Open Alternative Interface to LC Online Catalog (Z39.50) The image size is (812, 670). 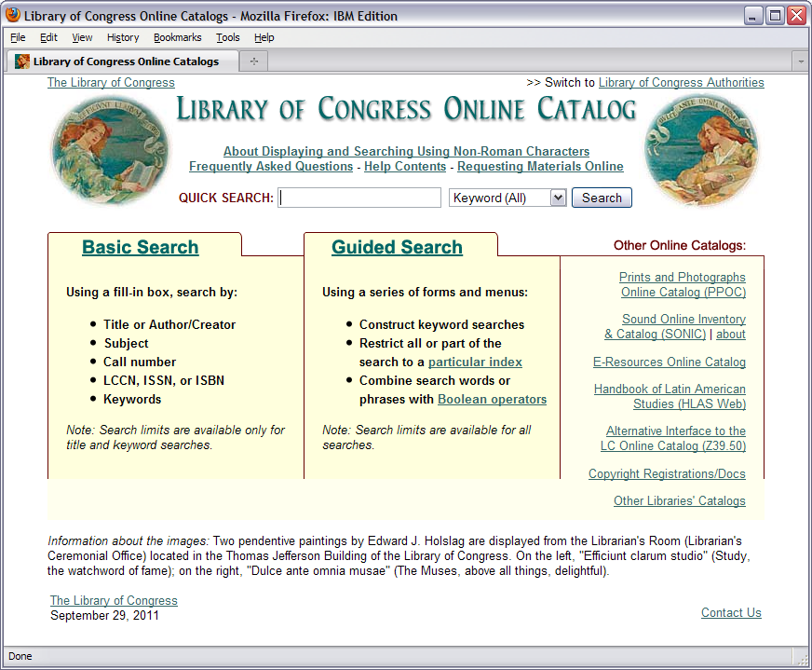click(673, 438)
